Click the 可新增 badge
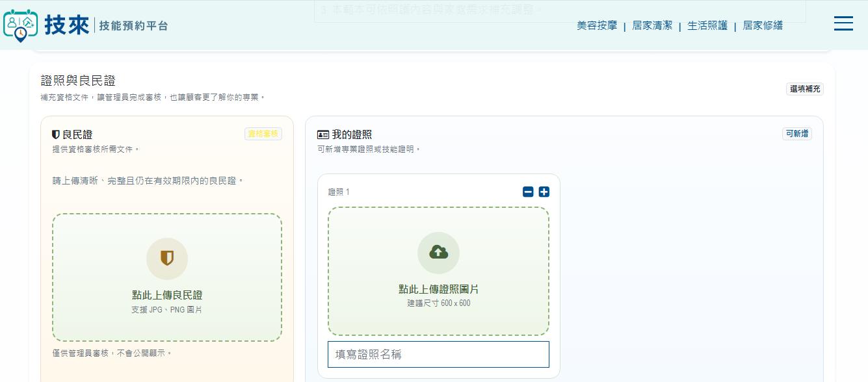Viewport: 868px width, 382px height. pyautogui.click(x=797, y=133)
